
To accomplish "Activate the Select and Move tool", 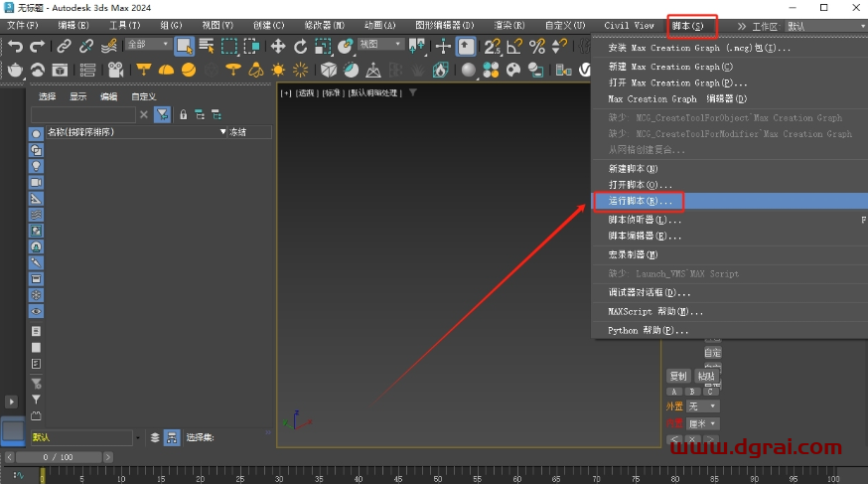I will [278, 46].
